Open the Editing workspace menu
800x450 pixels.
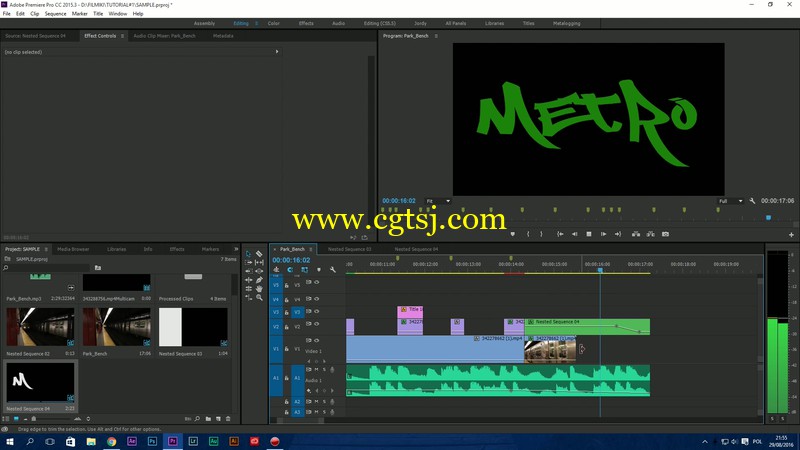tap(257, 23)
